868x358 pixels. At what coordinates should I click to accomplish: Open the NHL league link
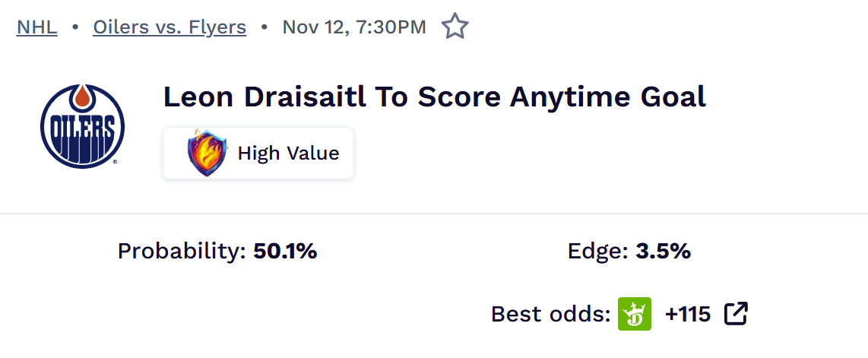click(36, 27)
